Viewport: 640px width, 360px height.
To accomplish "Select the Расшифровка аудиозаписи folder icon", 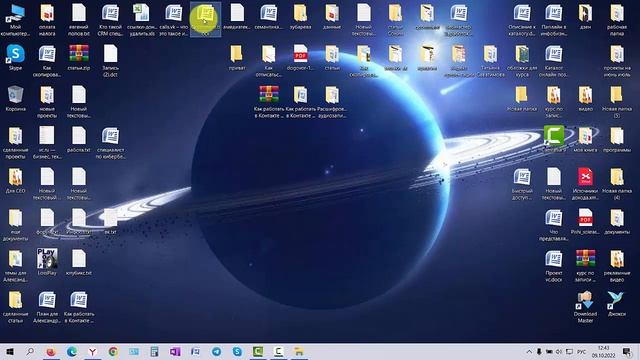I will point(332,102).
